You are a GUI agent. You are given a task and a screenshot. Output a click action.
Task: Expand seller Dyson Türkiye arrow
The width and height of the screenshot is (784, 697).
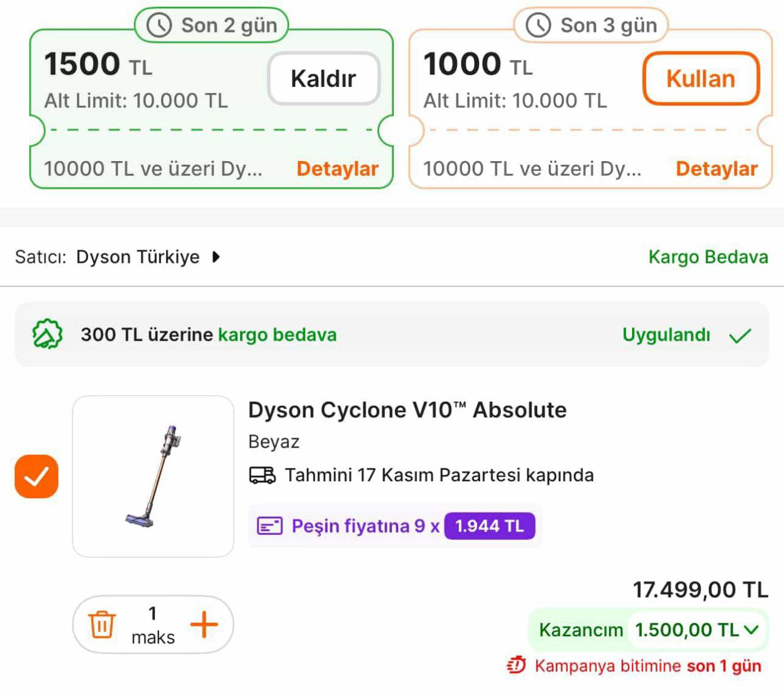tap(216, 257)
